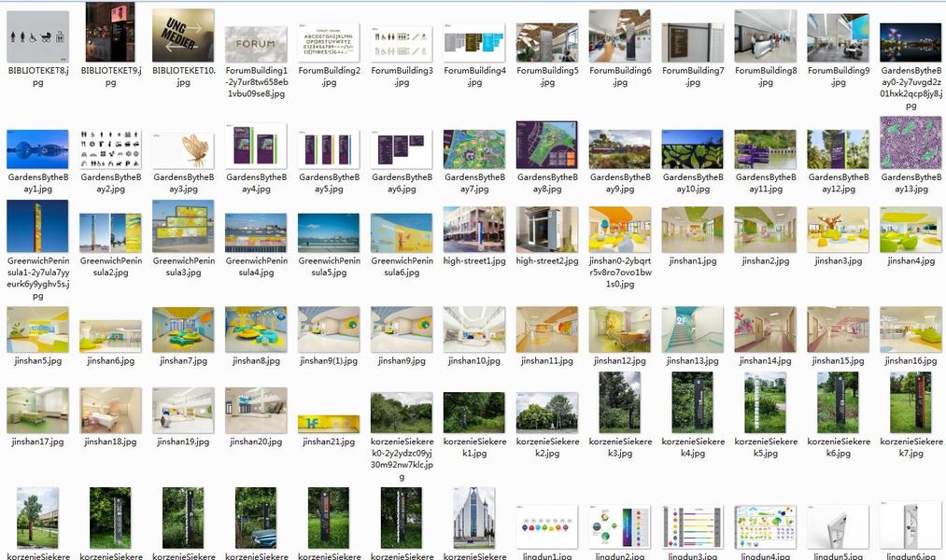Click the ForumBuilding4.jpg thumbnail

474,42
